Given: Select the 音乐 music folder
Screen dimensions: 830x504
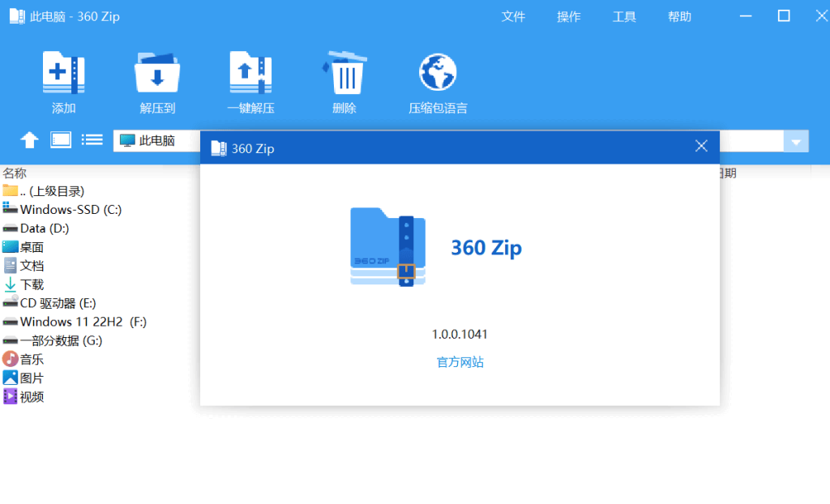Looking at the screenshot, I should coord(32,359).
